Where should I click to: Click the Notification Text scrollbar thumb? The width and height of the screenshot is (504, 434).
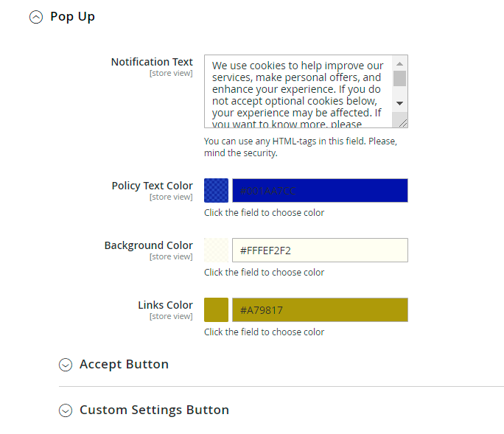pos(399,78)
